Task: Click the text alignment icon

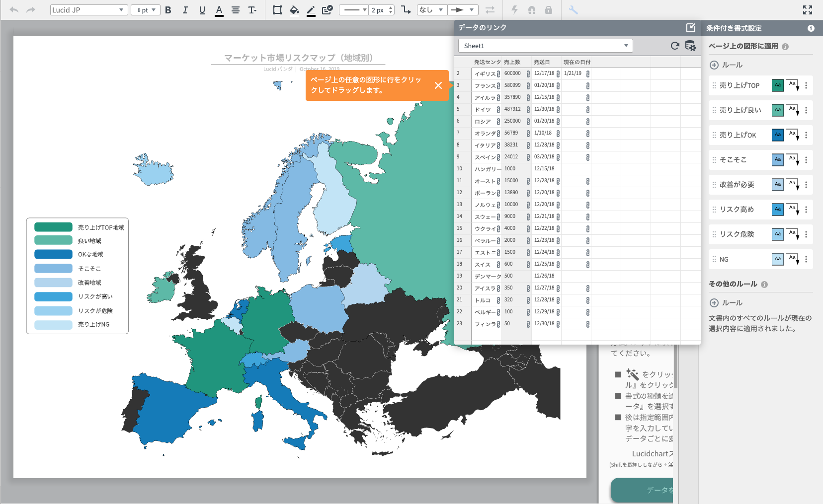Action: pos(236,10)
